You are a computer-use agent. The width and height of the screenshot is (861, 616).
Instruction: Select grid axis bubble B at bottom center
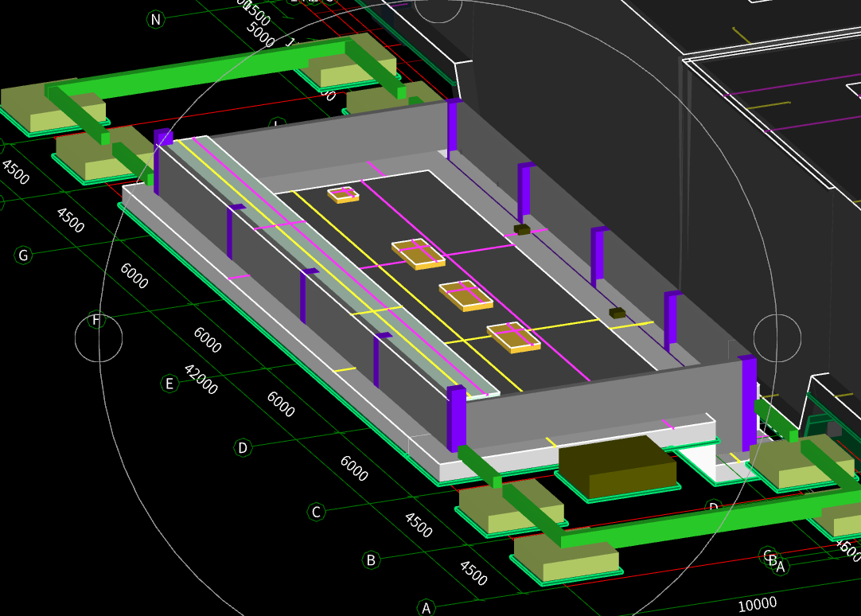coord(371,560)
